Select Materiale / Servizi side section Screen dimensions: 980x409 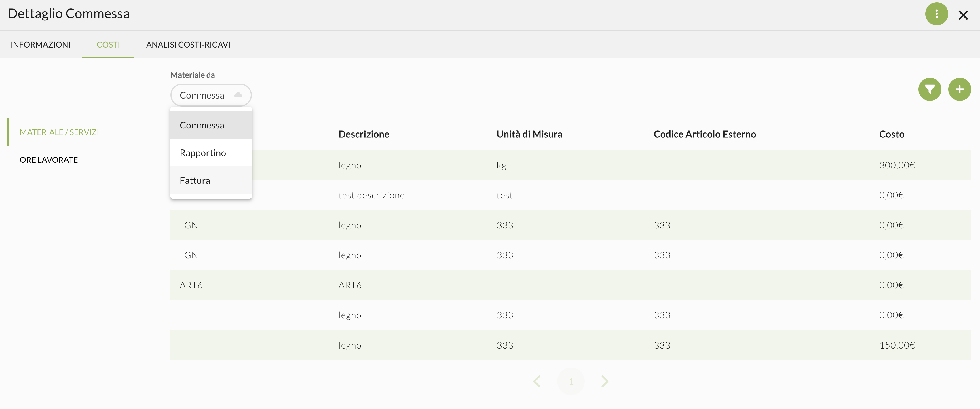click(59, 132)
